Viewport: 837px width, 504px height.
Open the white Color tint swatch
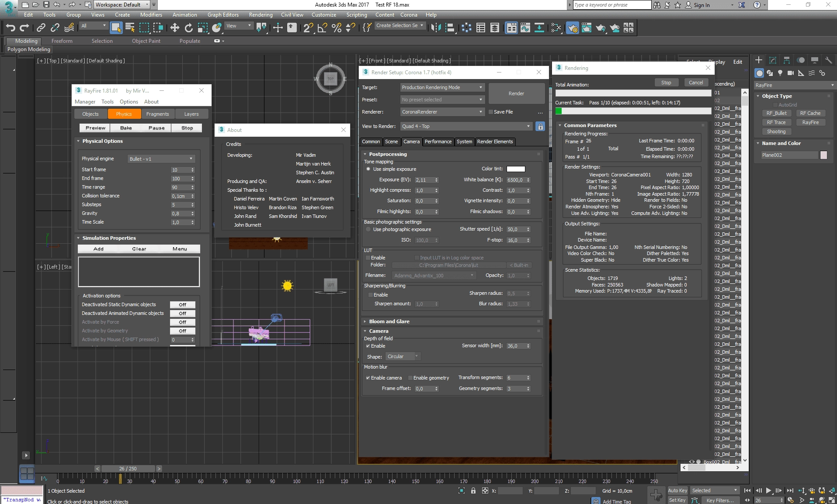pyautogui.click(x=516, y=169)
